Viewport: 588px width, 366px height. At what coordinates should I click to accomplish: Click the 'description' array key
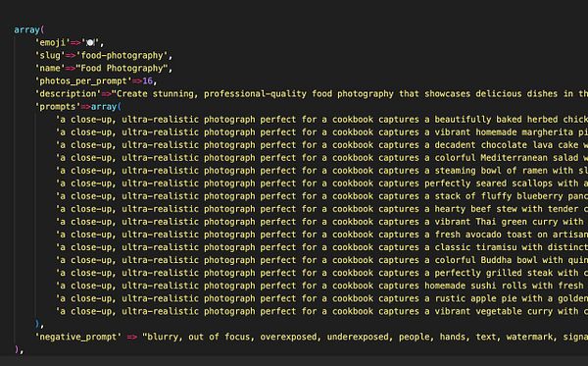pyautogui.click(x=68, y=94)
